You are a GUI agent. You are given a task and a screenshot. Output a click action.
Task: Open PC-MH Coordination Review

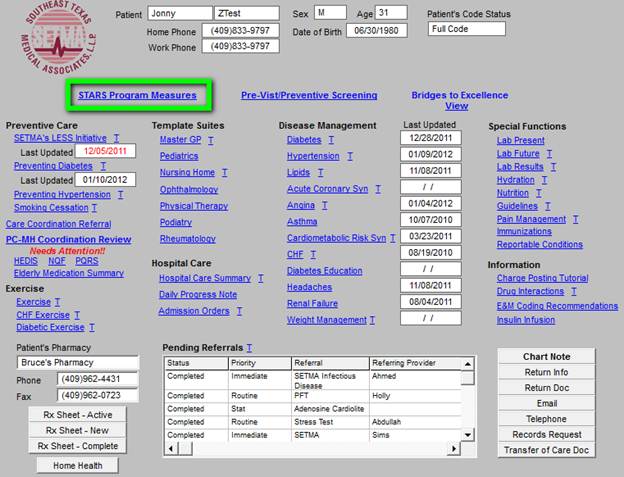(68, 239)
